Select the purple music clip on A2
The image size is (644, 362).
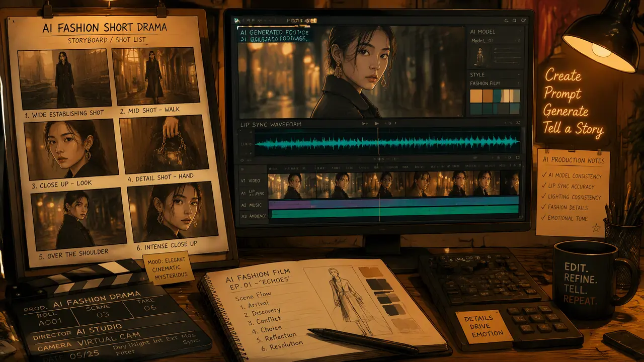(289, 205)
